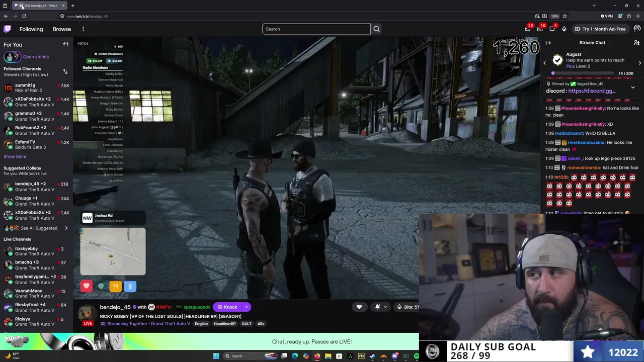This screenshot has height=362, width=644.
Task: Open the Browse tab
Action: click(62, 29)
